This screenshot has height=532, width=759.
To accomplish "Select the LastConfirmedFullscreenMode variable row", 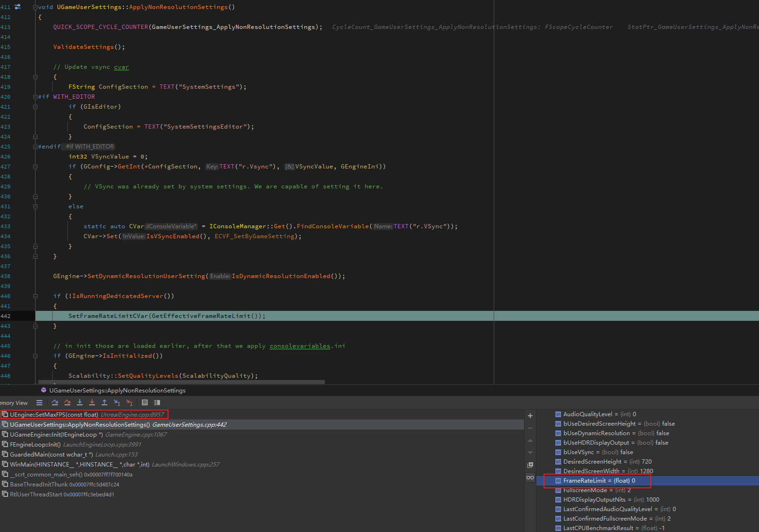I will pyautogui.click(x=647, y=519).
